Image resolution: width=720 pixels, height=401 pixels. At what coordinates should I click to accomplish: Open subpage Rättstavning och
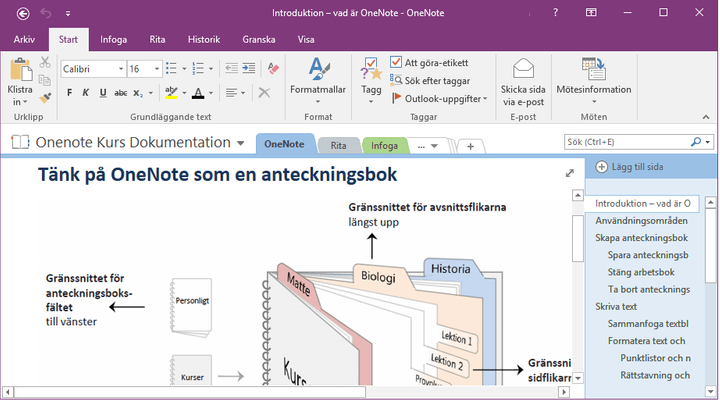pos(655,375)
